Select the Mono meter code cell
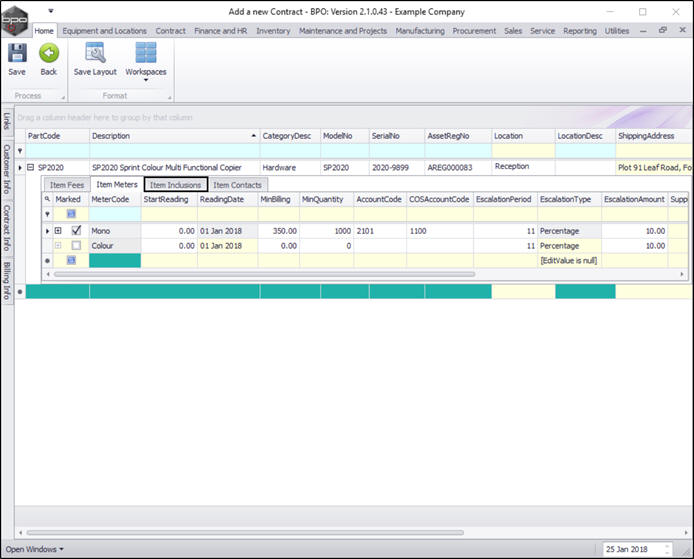This screenshot has width=694, height=559. pos(115,231)
